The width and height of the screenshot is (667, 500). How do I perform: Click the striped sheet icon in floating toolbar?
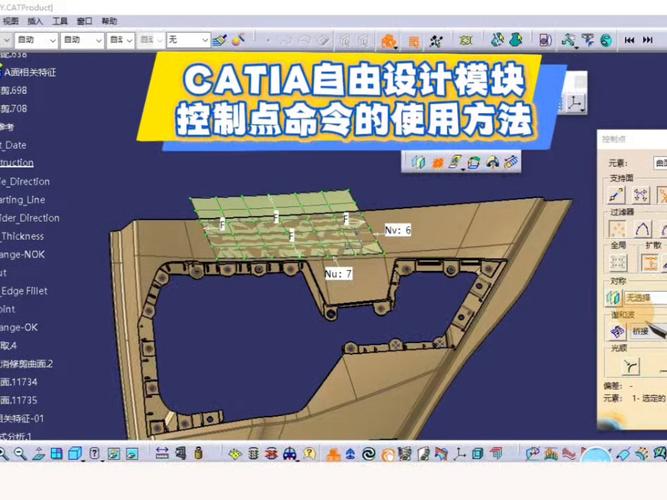455,162
